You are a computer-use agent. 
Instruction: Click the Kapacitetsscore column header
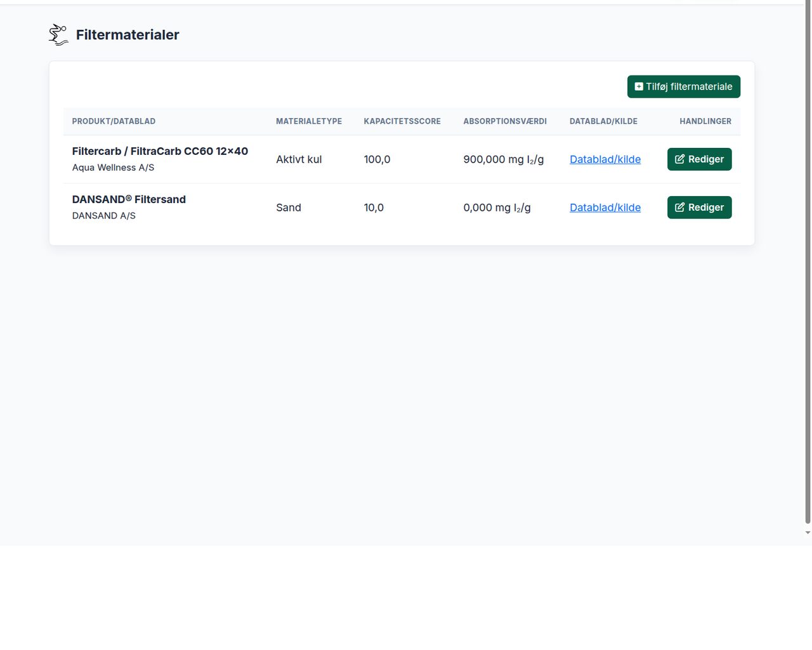pyautogui.click(x=402, y=121)
